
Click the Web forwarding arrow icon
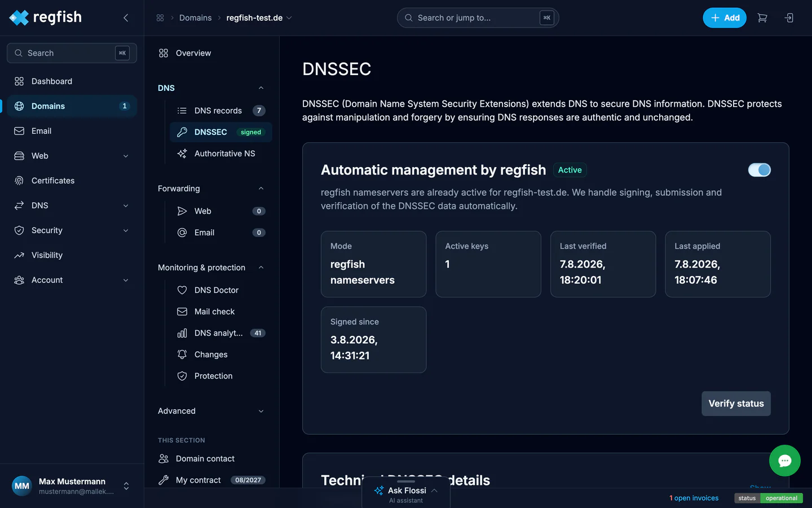tap(182, 211)
